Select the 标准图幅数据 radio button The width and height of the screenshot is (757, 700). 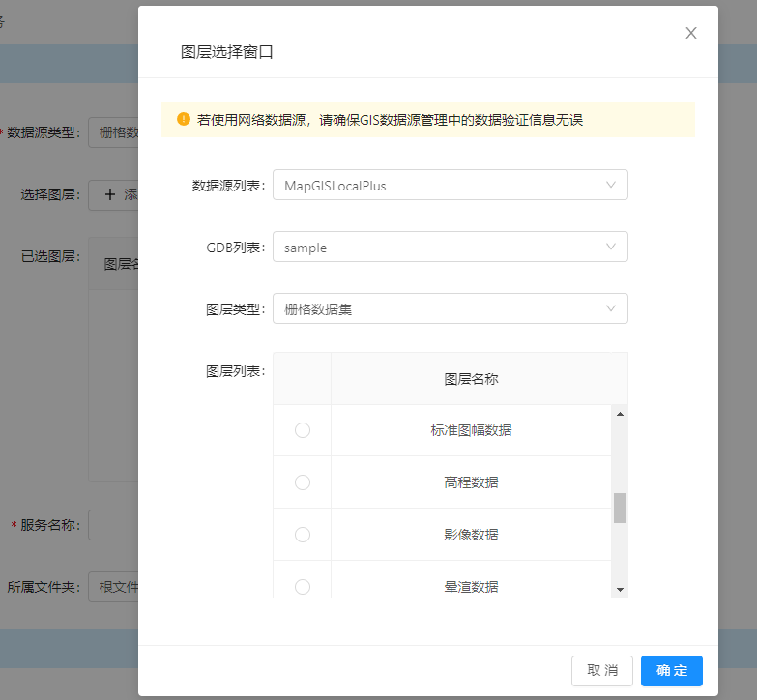click(303, 430)
